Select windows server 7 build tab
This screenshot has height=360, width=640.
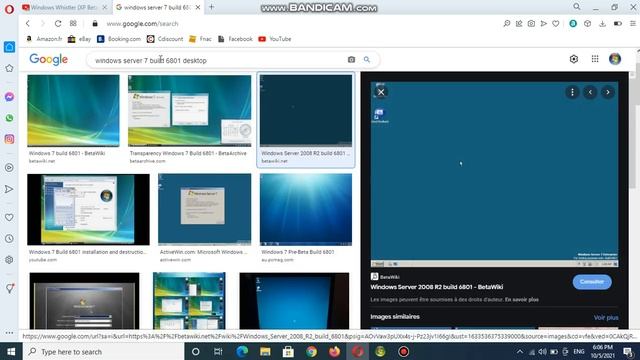[x=157, y=7]
